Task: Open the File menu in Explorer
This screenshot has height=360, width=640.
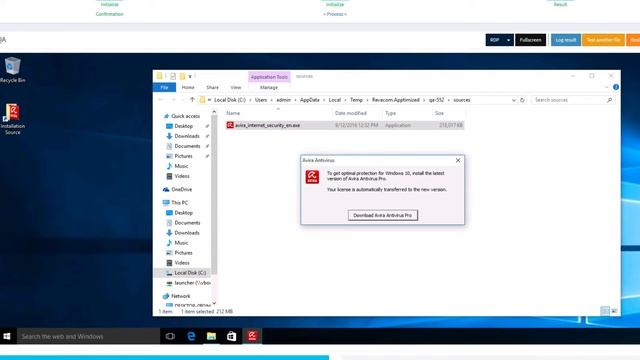Action: 164,87
